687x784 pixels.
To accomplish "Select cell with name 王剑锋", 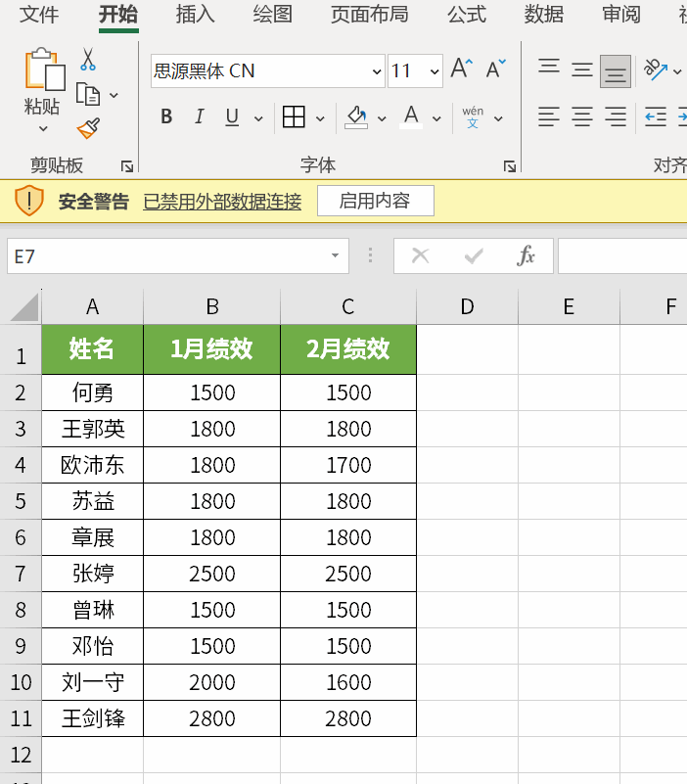I will point(93,718).
